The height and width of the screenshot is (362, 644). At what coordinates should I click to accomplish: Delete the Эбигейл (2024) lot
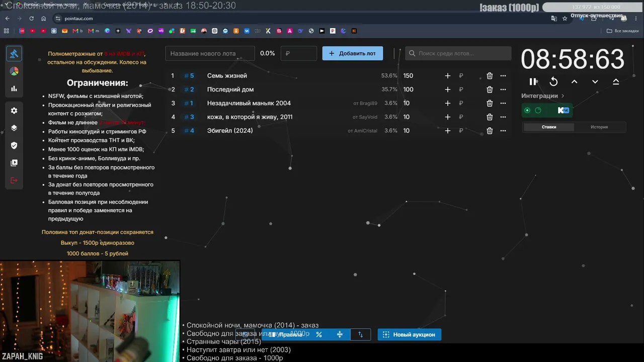point(490,131)
